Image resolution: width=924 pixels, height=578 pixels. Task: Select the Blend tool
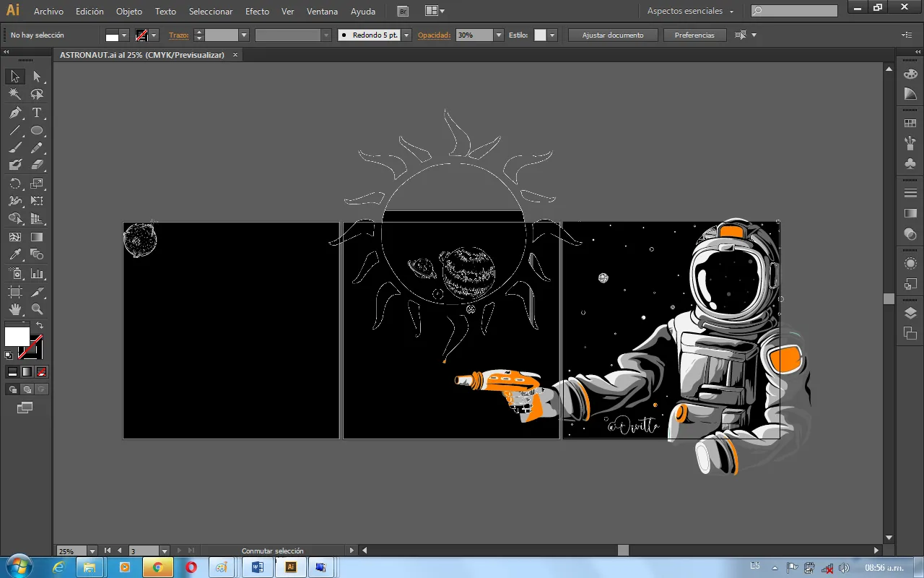[37, 254]
